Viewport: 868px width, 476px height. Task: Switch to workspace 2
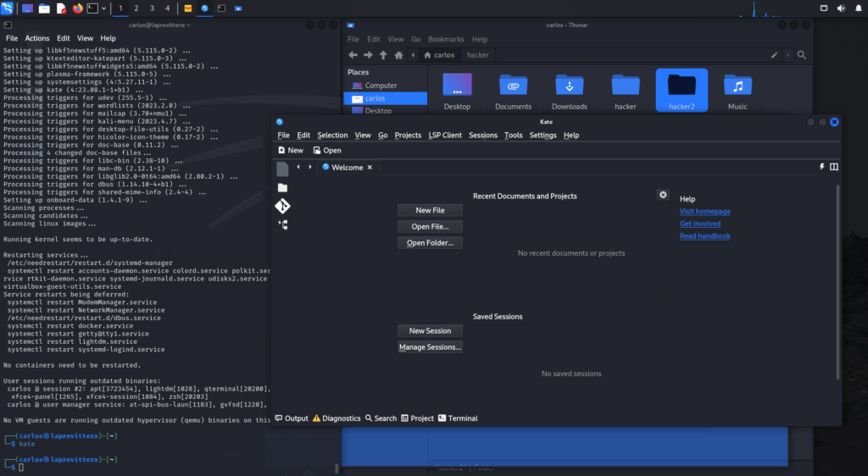point(136,8)
